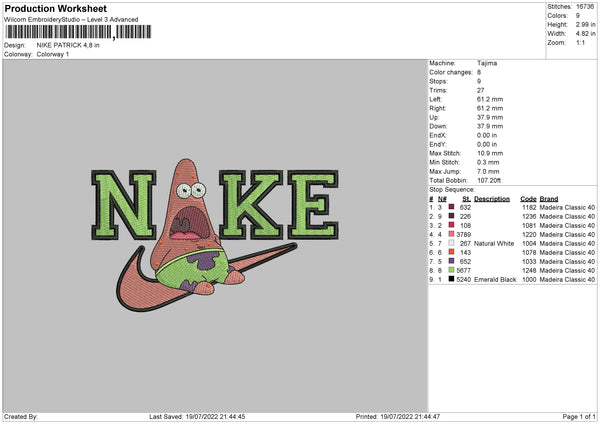Select the "Natural White" description text
Viewport: 600px width, 424px height.
tap(494, 243)
